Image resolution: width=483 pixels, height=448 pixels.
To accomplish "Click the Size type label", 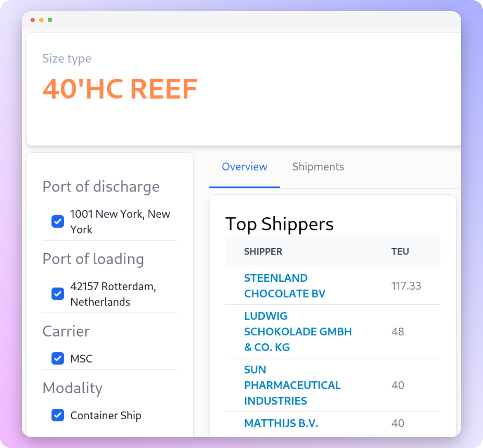I will [67, 59].
